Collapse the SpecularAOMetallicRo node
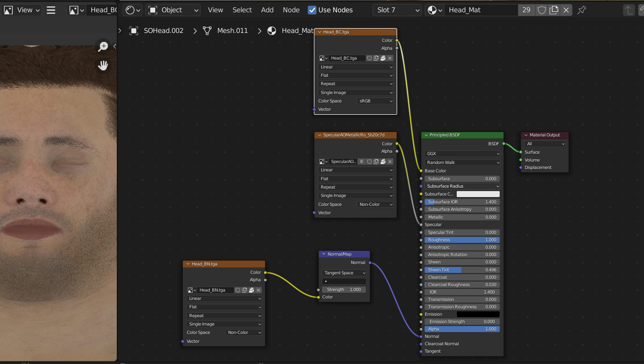 319,135
